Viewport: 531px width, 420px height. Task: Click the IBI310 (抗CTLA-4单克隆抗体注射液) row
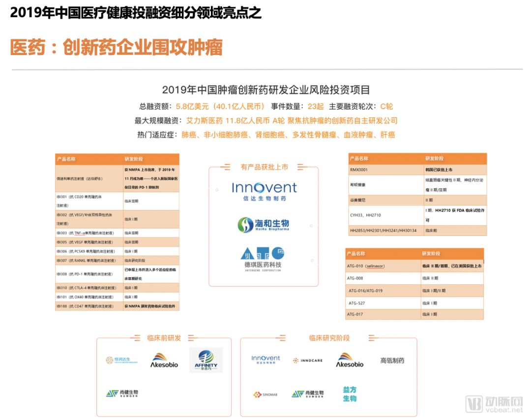point(117,288)
